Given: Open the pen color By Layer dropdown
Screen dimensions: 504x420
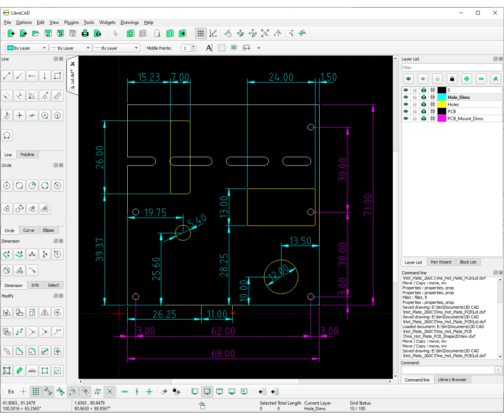Looking at the screenshot, I should click(x=26, y=48).
